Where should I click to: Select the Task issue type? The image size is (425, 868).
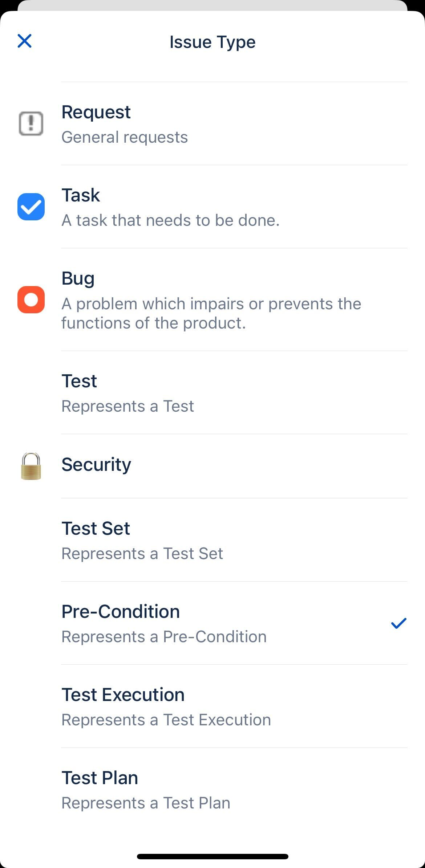coord(212,206)
